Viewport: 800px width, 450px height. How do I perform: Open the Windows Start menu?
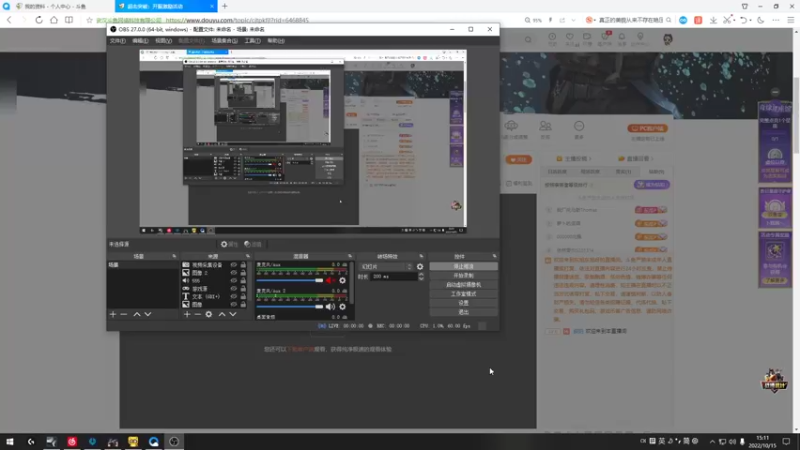(x=10, y=441)
